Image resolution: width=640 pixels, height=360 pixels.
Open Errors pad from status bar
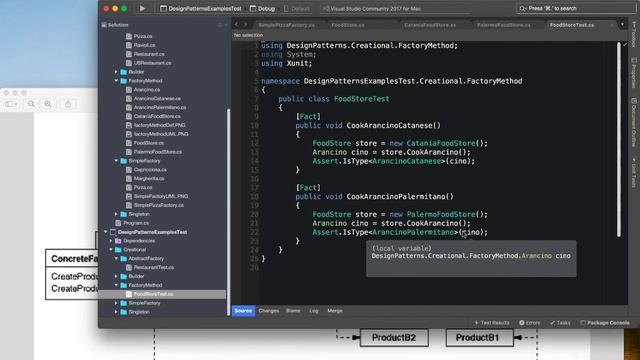[x=529, y=322]
